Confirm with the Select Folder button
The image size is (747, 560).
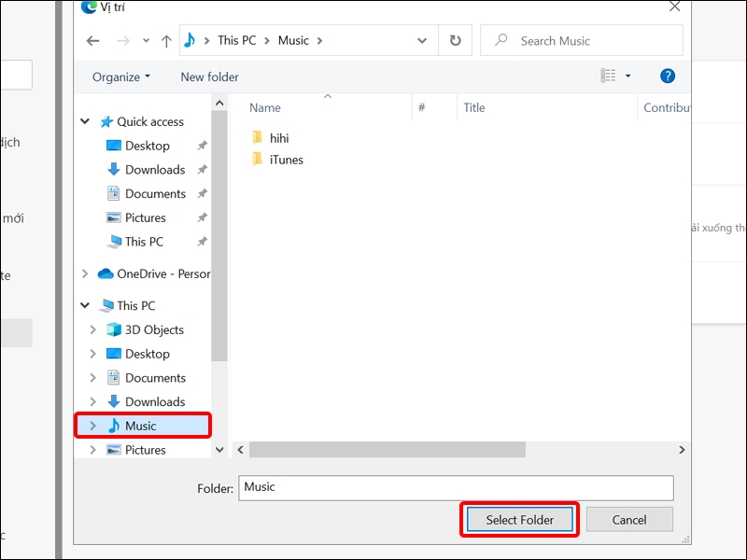click(x=520, y=520)
